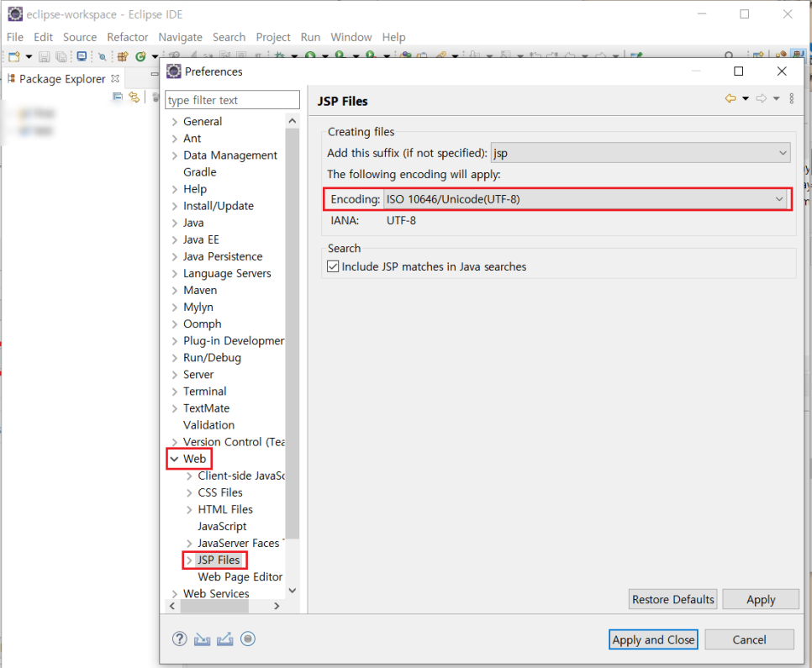
Task: Expand the HTML Files node
Action: (189, 510)
